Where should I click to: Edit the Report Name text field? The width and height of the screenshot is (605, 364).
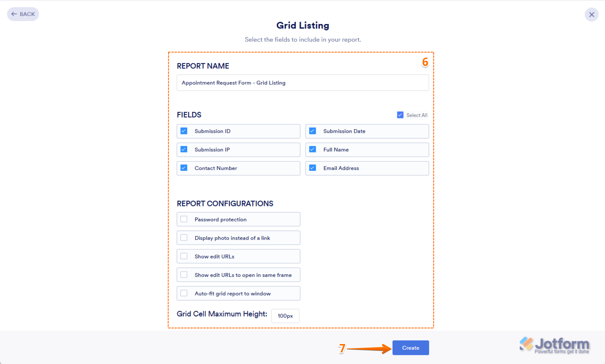(x=302, y=83)
